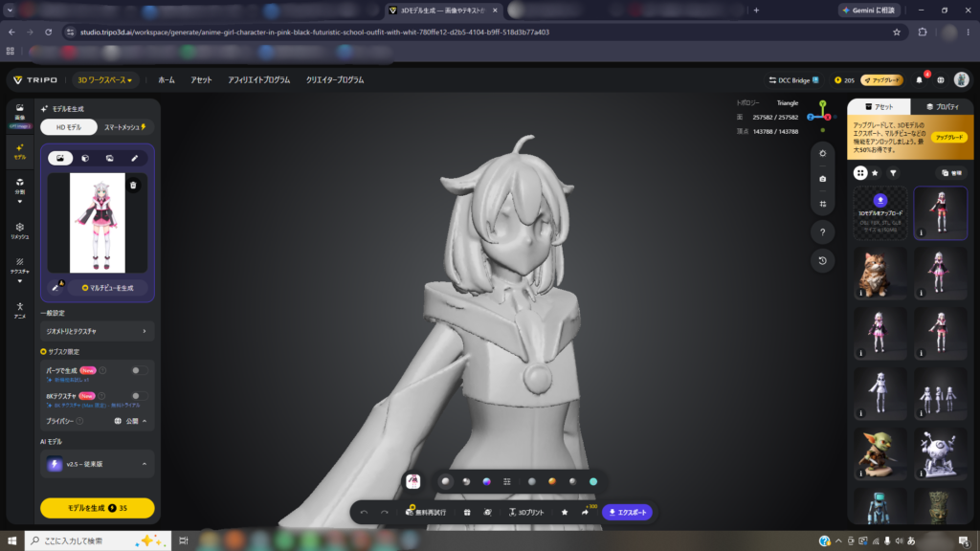Select the pencil edit input mode
980x551 pixels.
pyautogui.click(x=134, y=158)
